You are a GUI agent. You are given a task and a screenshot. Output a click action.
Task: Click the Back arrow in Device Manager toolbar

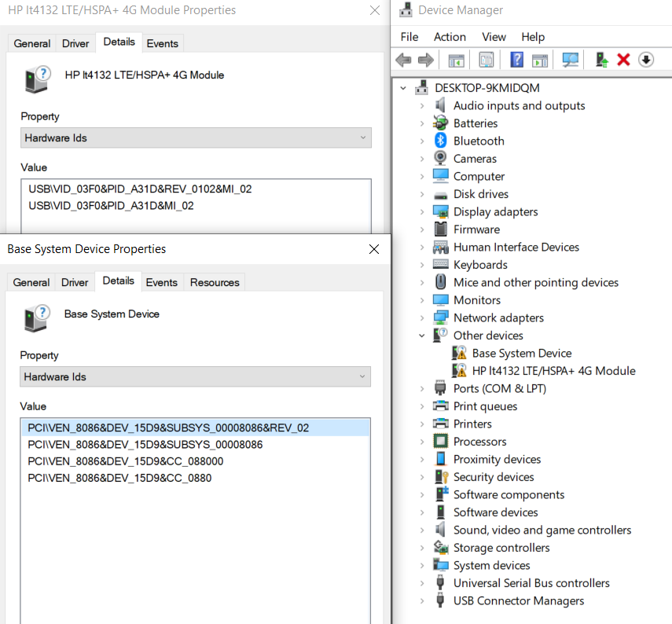(x=403, y=60)
